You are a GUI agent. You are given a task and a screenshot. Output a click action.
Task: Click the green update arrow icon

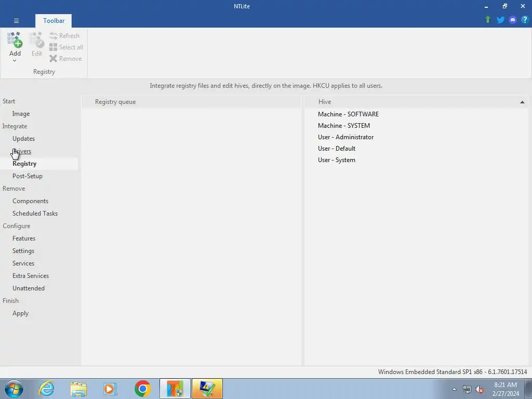pos(488,20)
